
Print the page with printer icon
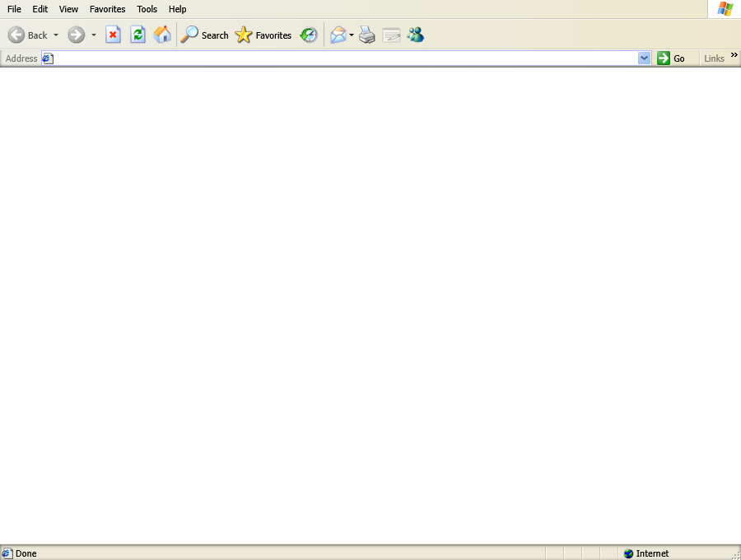(x=367, y=35)
